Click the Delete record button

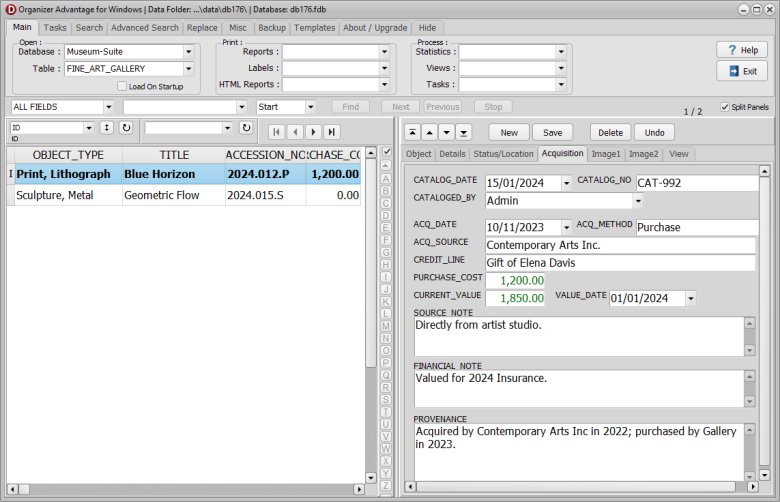610,132
